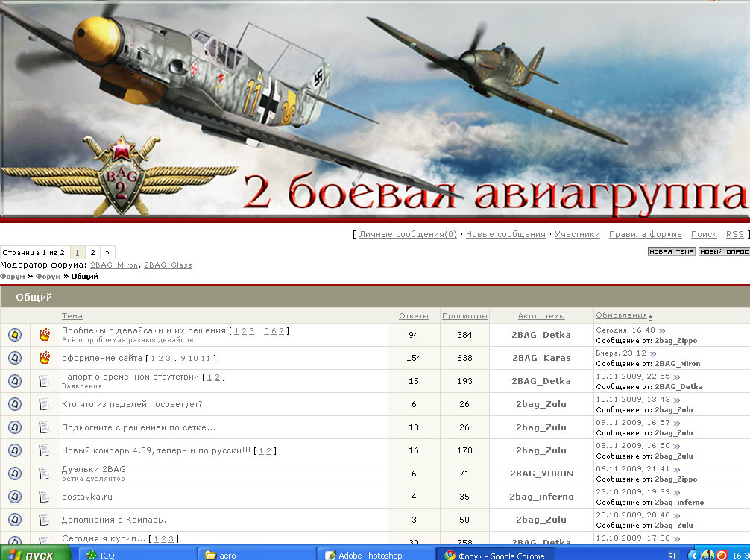
Task: Jump to last post arrow for Сегодня, 16:40
Action: pos(662,330)
